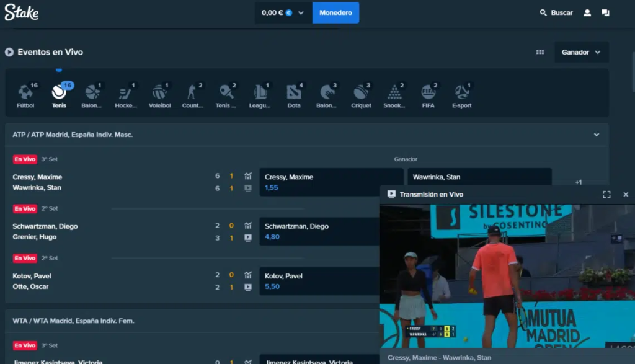Bet on Jimenez Kasintseva, Victoria
Image resolution: width=635 pixels, height=364 pixels.
tap(319, 360)
